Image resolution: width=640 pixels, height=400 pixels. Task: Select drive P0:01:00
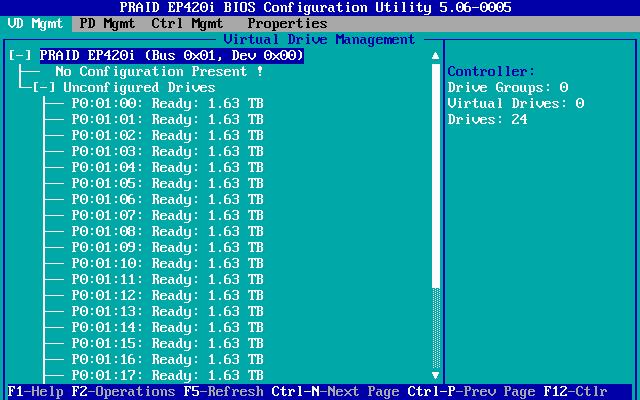tap(167, 103)
